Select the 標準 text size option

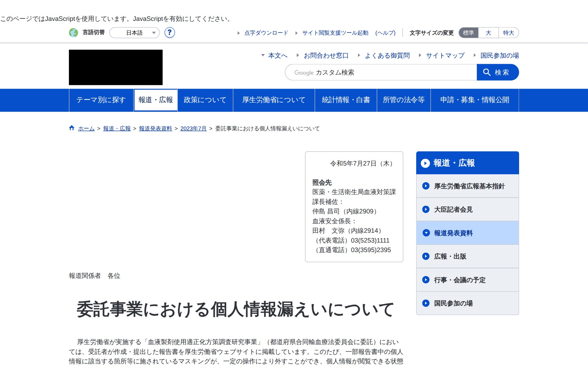[x=468, y=33]
